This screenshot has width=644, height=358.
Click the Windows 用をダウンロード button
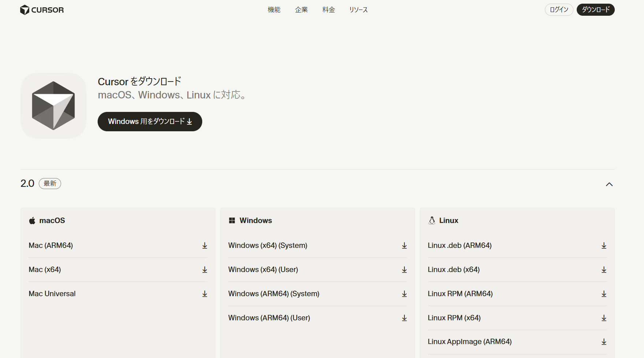coord(150,121)
